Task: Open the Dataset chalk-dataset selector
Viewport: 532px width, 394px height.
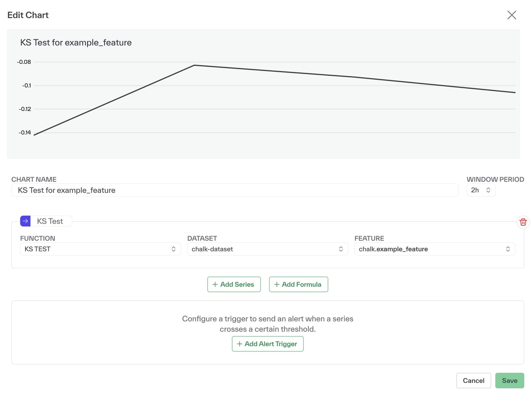Action: point(267,249)
